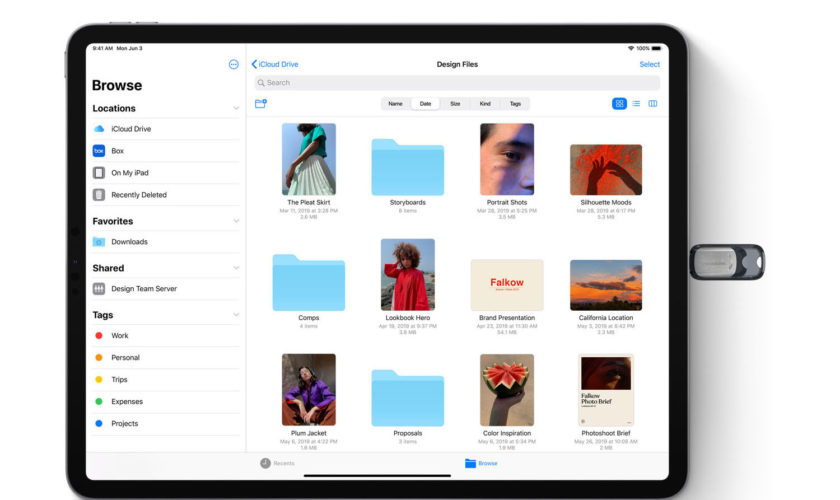Click the Design Files title

click(x=457, y=64)
